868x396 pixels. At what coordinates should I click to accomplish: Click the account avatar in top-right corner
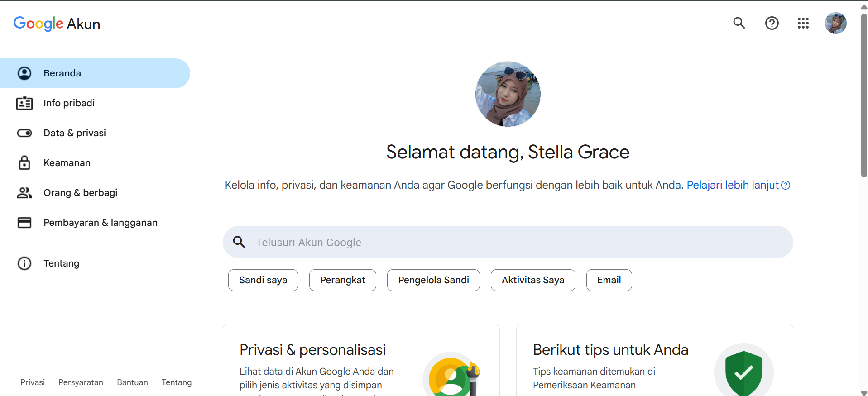[835, 23]
